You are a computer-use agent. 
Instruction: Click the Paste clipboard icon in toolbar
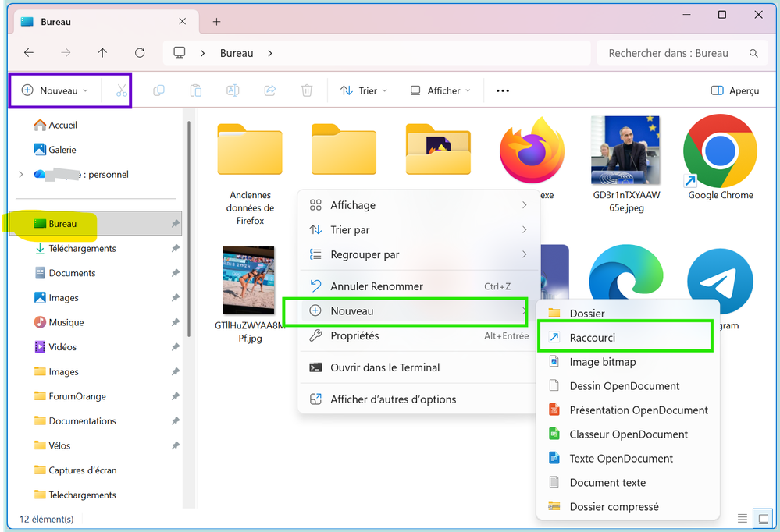(x=196, y=90)
